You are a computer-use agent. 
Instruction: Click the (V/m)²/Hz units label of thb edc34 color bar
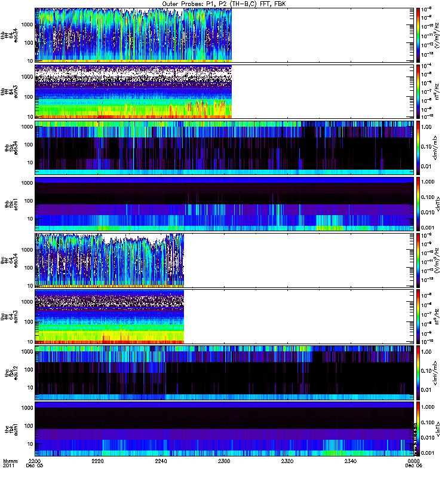tap(437, 35)
